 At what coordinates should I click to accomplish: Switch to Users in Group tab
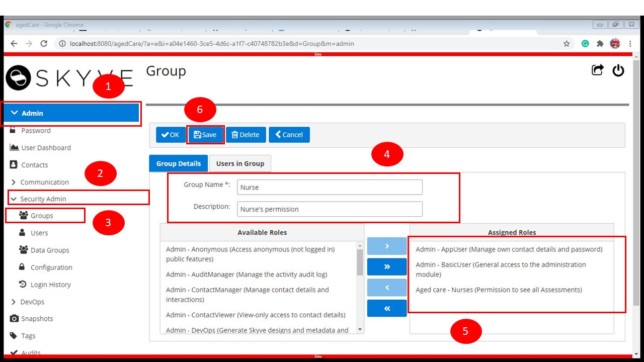[240, 163]
